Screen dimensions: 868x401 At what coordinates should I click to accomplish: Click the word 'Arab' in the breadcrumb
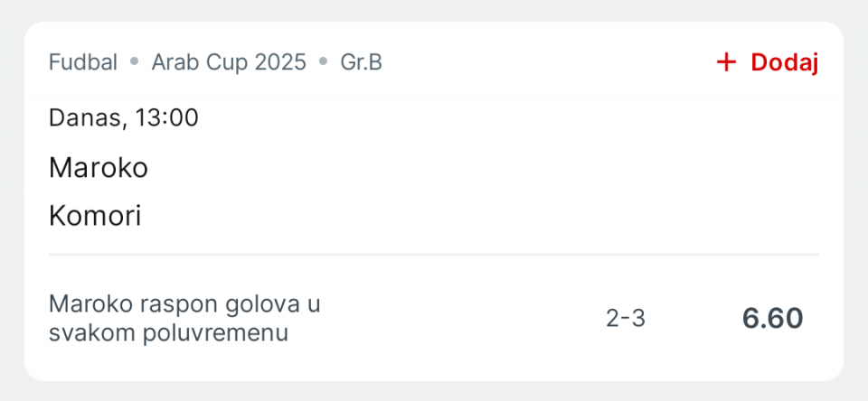pos(173,62)
